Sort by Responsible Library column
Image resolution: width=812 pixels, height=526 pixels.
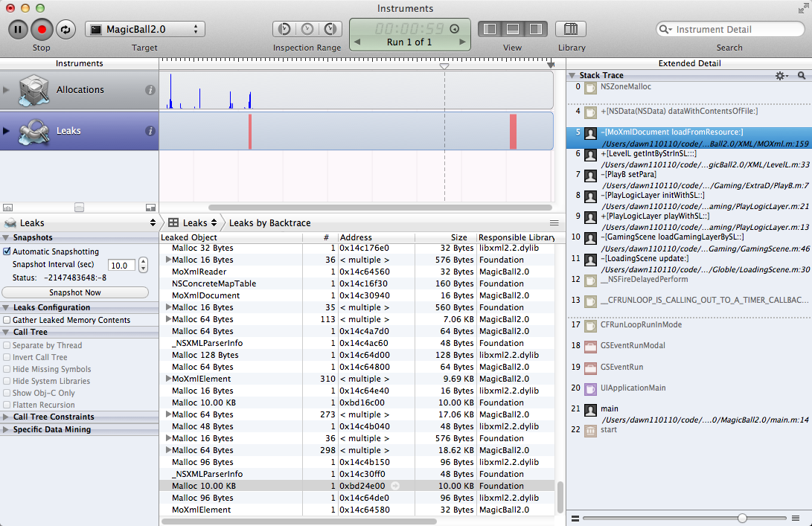click(516, 237)
